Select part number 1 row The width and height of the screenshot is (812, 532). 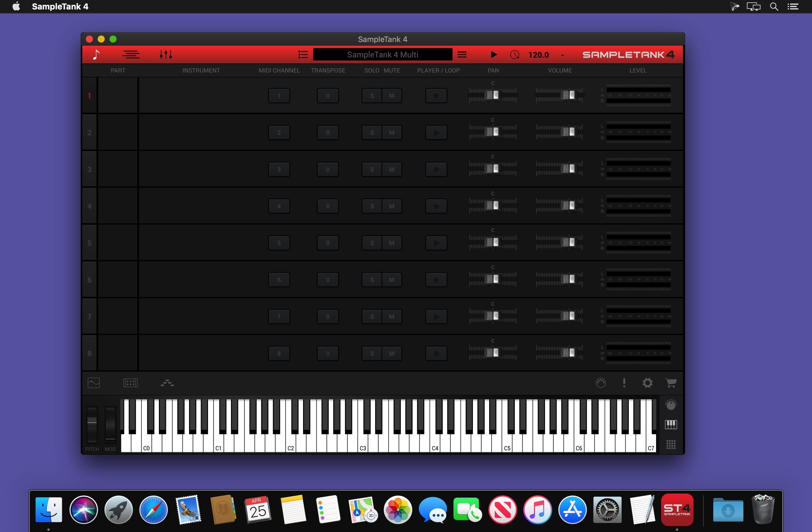coord(89,96)
